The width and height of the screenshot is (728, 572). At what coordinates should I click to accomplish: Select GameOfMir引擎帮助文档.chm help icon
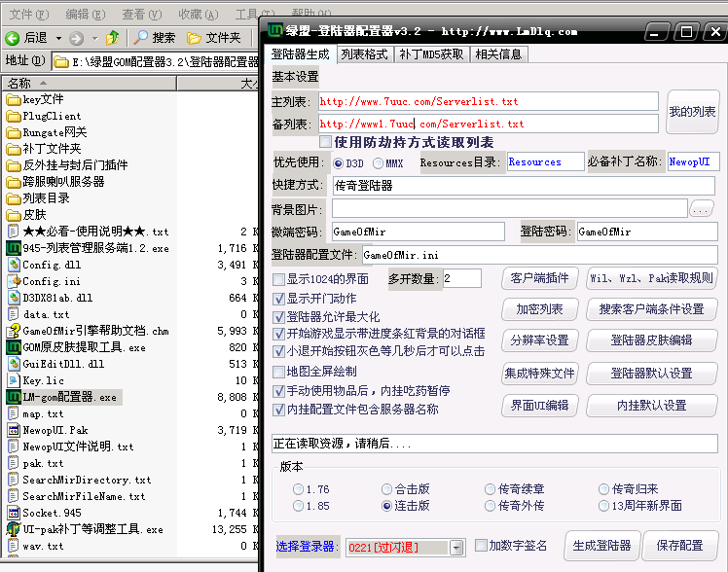(x=14, y=331)
